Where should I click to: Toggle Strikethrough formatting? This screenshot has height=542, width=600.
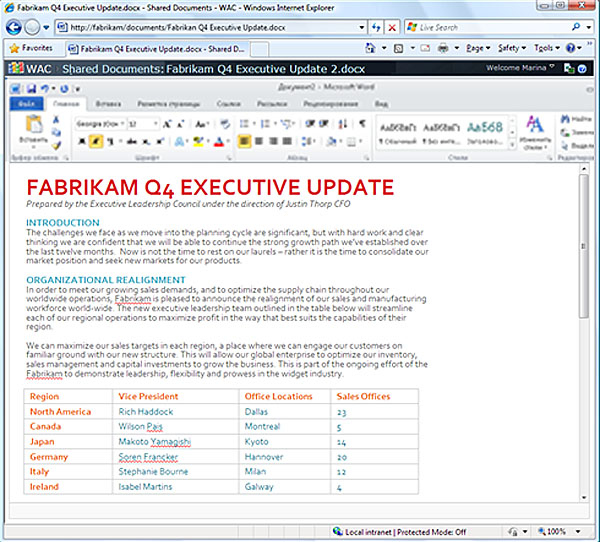click(x=132, y=142)
